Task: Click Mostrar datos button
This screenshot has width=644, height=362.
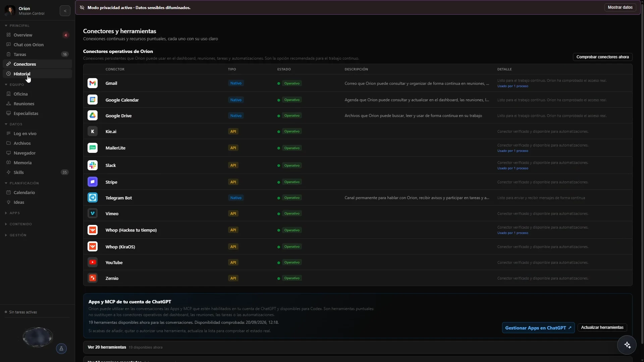Action: (620, 7)
